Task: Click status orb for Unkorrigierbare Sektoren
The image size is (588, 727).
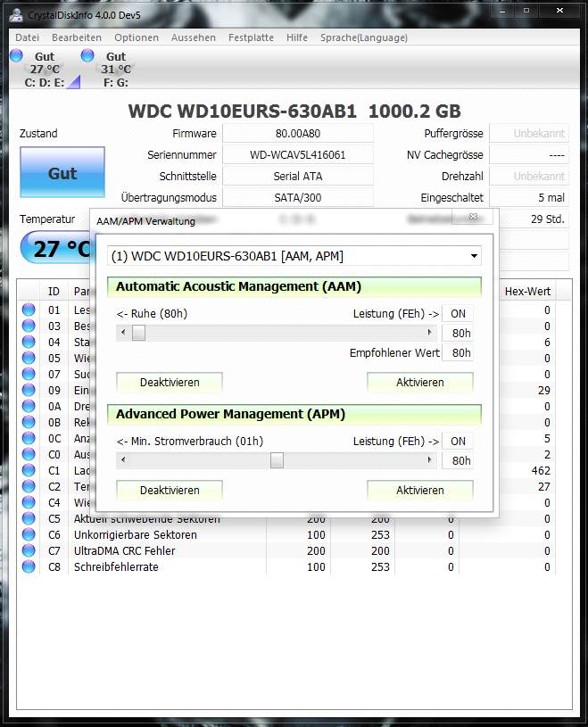Action: (x=29, y=534)
